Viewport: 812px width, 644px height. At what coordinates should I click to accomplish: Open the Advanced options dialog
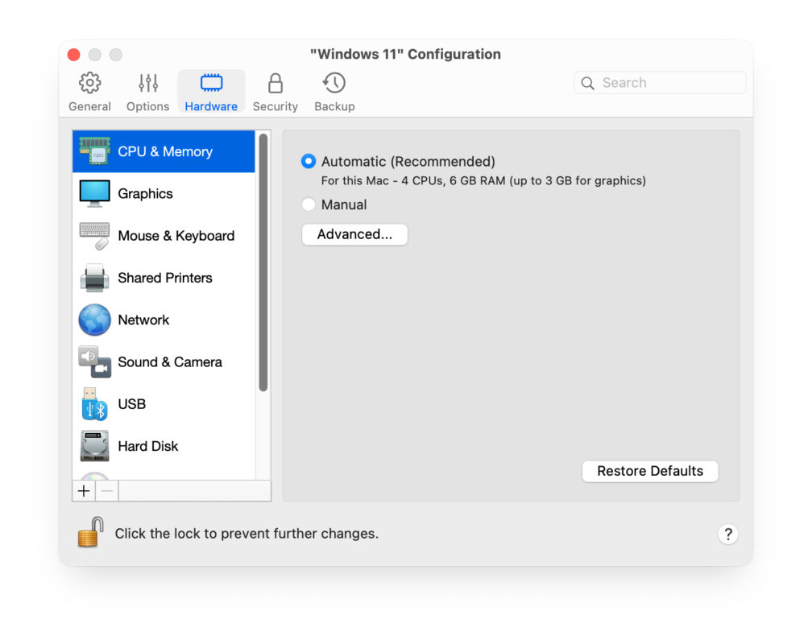click(354, 234)
